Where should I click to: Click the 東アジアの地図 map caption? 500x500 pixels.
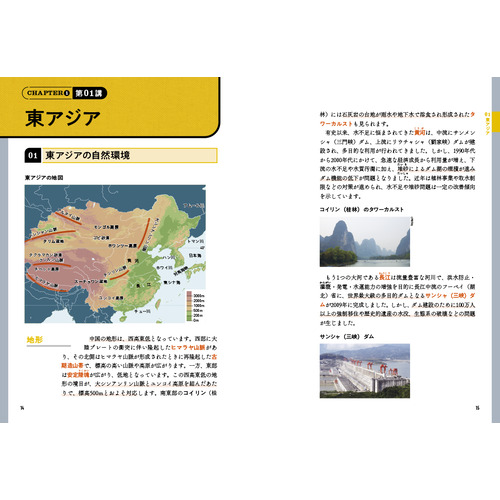44,178
